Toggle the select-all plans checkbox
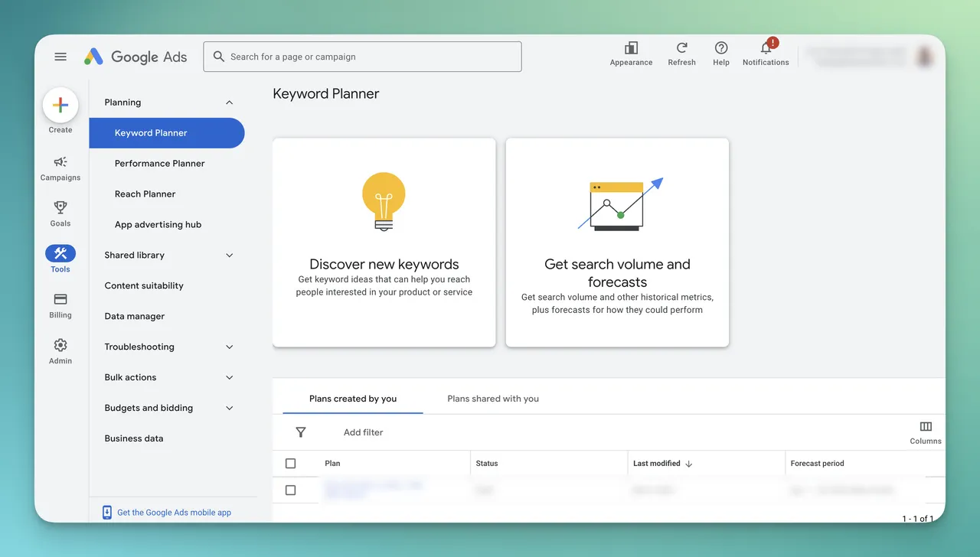This screenshot has height=557, width=980. click(x=290, y=464)
